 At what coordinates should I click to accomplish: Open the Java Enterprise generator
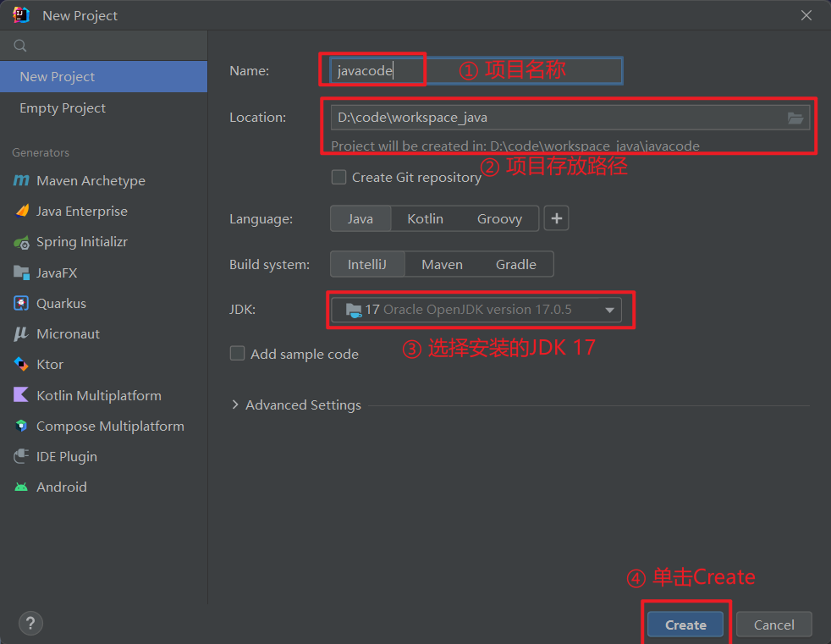coord(104,212)
